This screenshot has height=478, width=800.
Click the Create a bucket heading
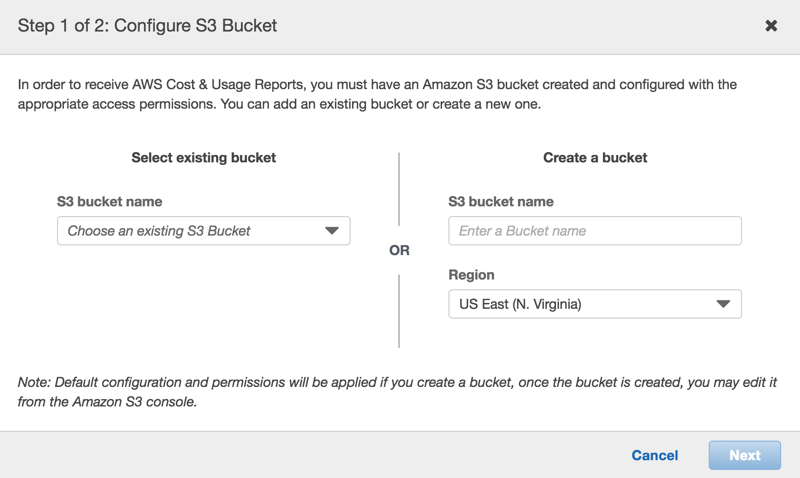click(595, 158)
